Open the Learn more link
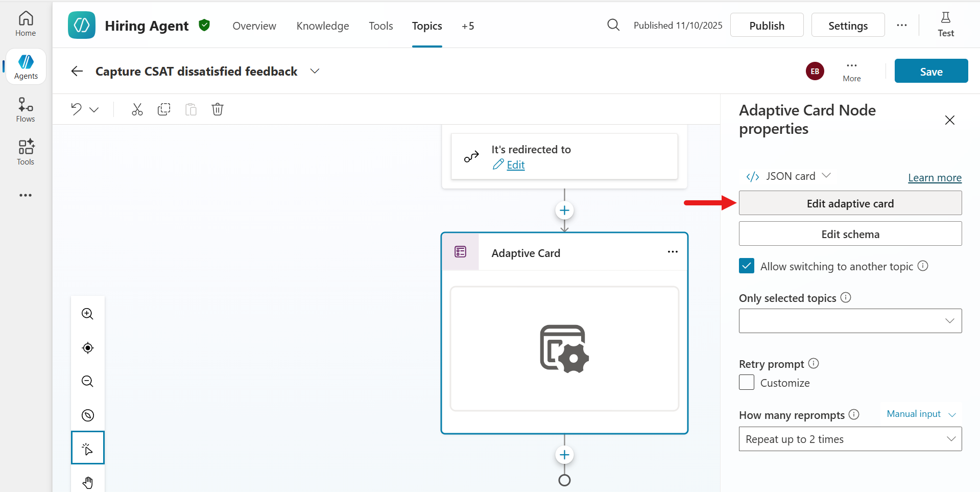 pyautogui.click(x=935, y=177)
